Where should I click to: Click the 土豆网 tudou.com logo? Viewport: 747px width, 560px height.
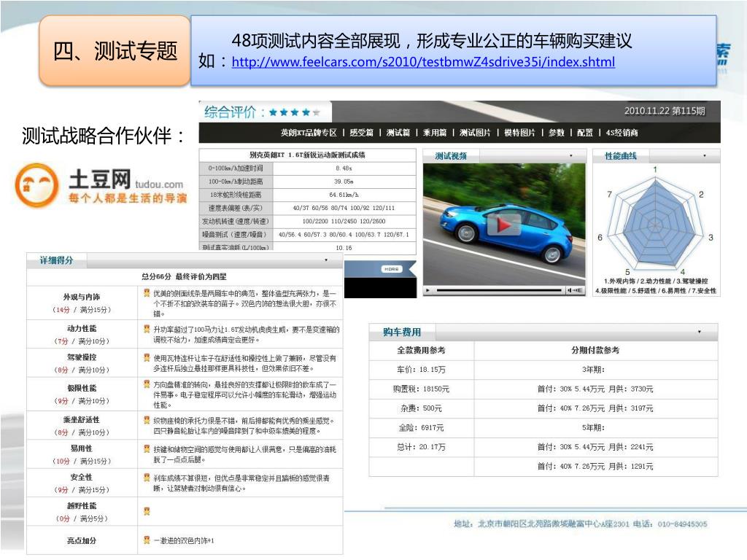[101, 186]
